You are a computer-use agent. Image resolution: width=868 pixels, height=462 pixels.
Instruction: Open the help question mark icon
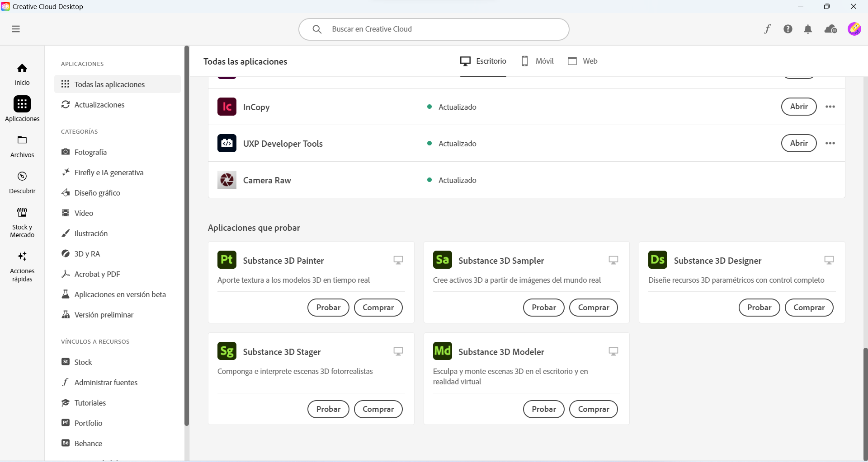coord(788,29)
